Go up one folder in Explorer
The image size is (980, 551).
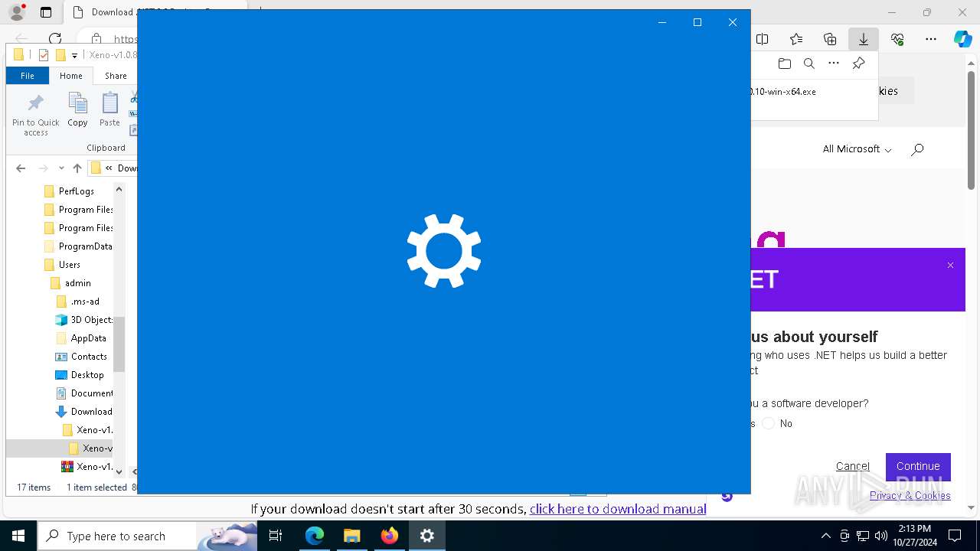coord(77,168)
